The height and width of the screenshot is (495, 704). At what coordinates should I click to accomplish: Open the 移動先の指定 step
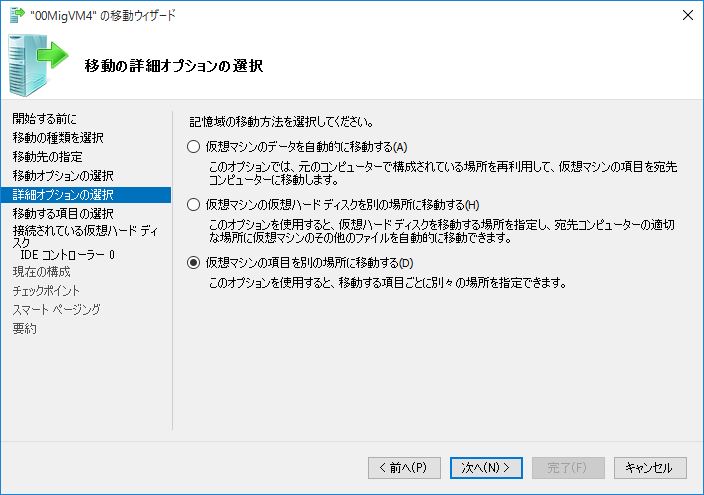[x=48, y=157]
